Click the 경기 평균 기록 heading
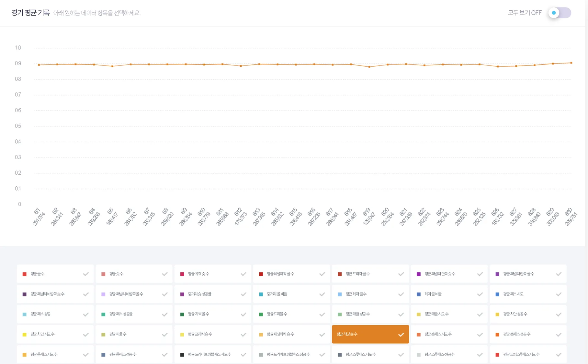The image size is (588, 364). 30,13
